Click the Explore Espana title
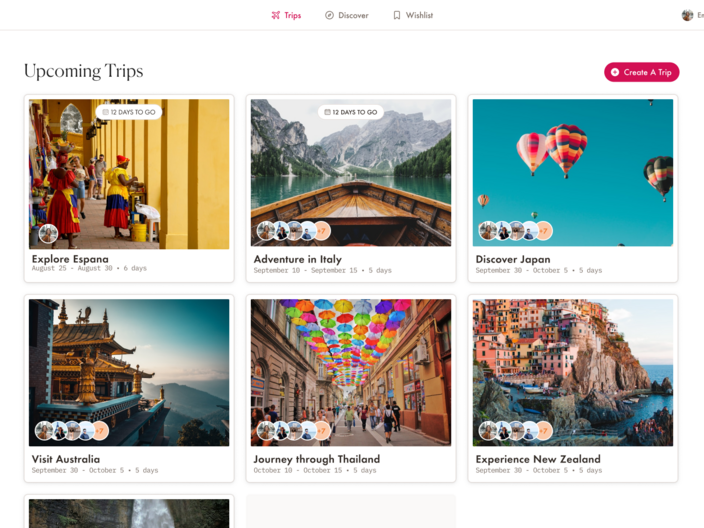 pos(70,259)
